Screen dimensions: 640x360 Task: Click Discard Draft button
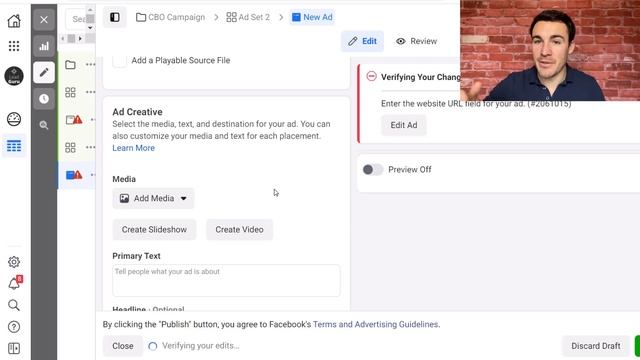pyautogui.click(x=596, y=346)
